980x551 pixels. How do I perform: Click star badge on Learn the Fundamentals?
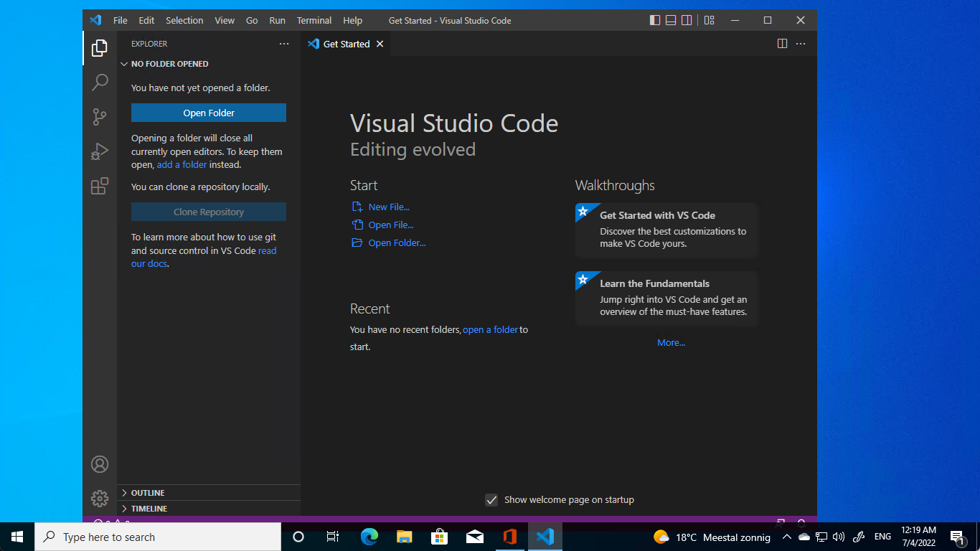583,279
